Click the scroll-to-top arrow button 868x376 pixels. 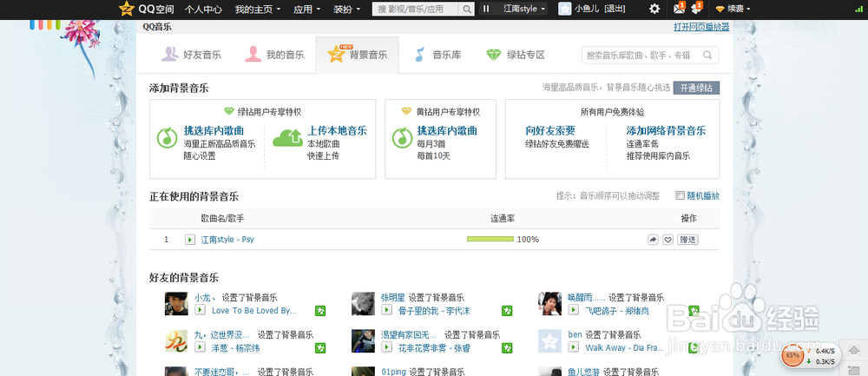pos(854,350)
